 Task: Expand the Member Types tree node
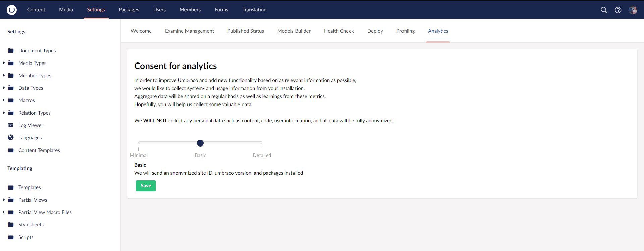(x=4, y=75)
